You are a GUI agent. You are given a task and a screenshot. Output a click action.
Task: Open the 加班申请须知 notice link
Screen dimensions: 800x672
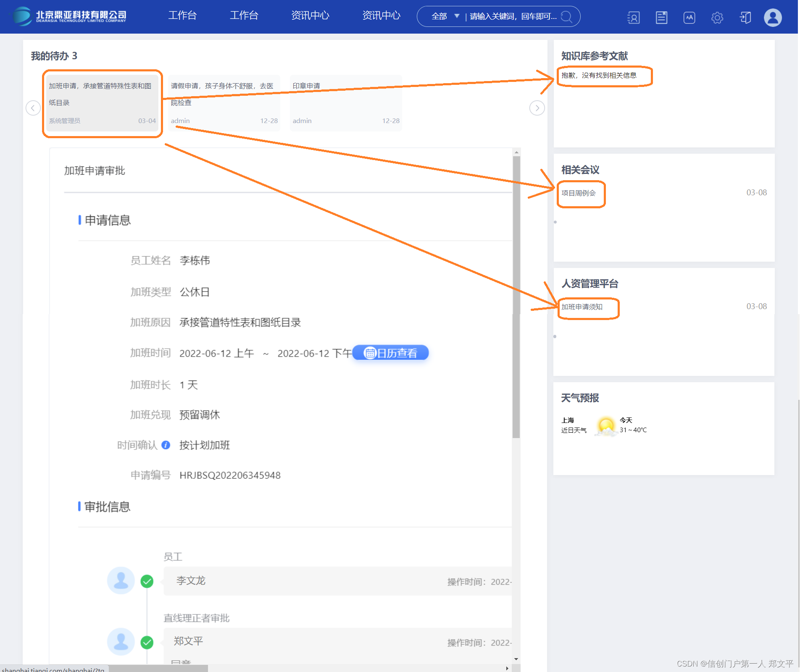(x=582, y=307)
